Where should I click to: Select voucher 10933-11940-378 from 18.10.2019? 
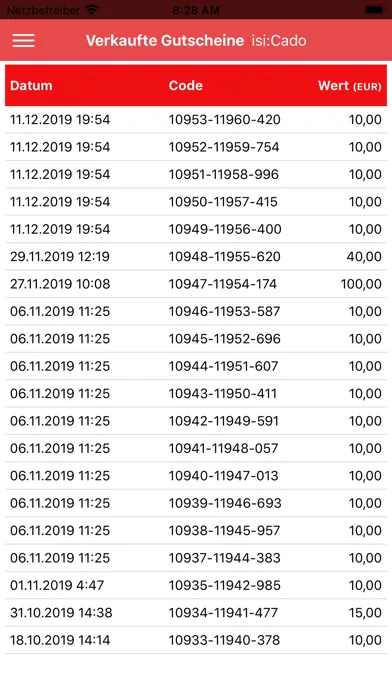(x=196, y=640)
